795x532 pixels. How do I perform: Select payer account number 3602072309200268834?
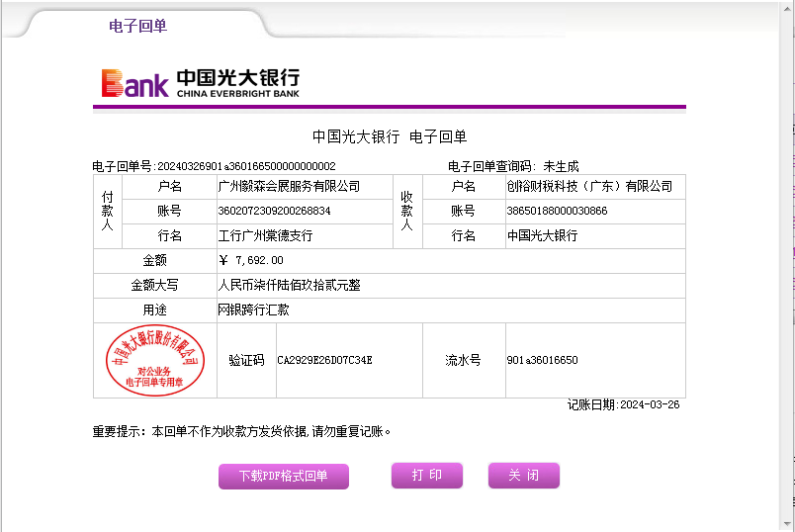click(x=274, y=211)
